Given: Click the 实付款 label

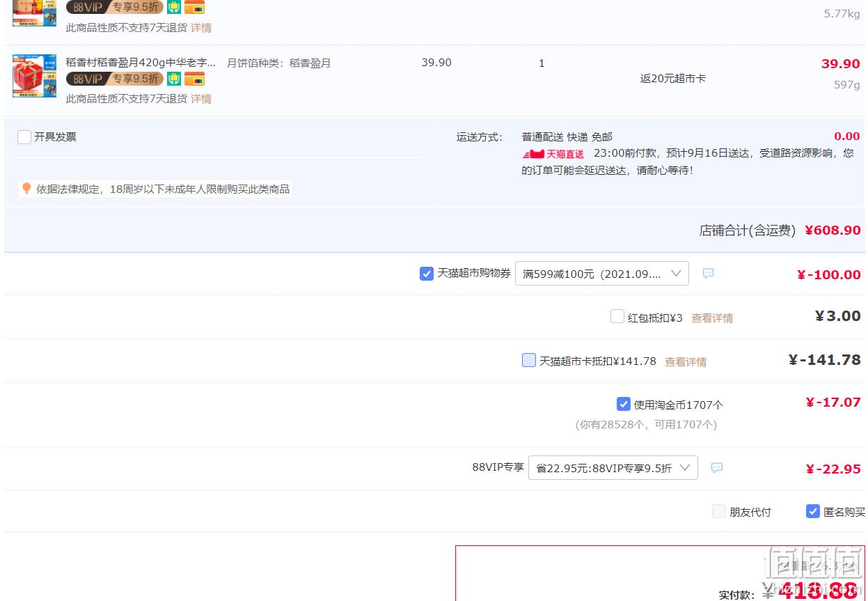Looking at the screenshot, I should point(736,595).
